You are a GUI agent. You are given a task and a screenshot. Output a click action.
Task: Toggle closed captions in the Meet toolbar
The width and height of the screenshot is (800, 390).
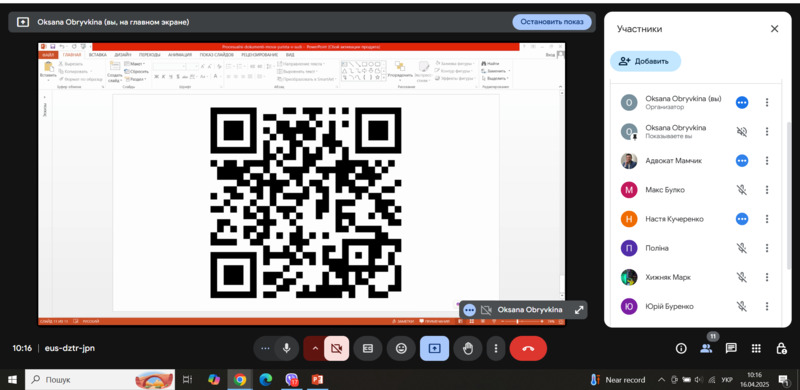coord(368,349)
